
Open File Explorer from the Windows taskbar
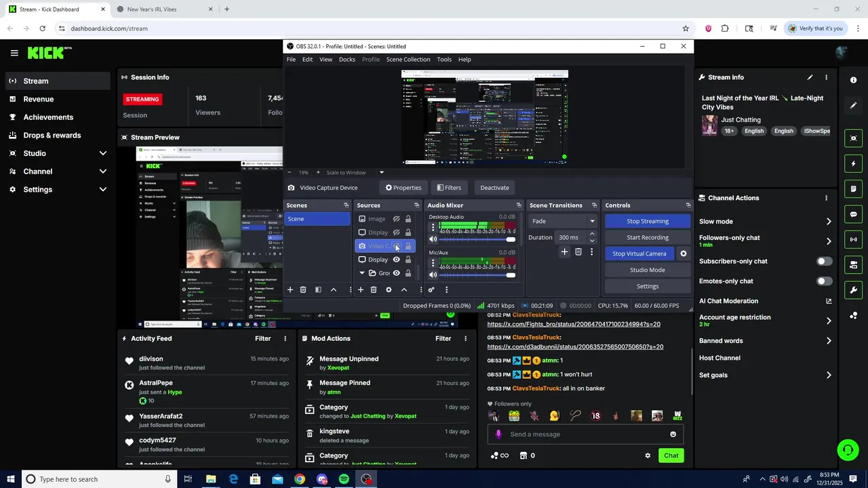211,479
